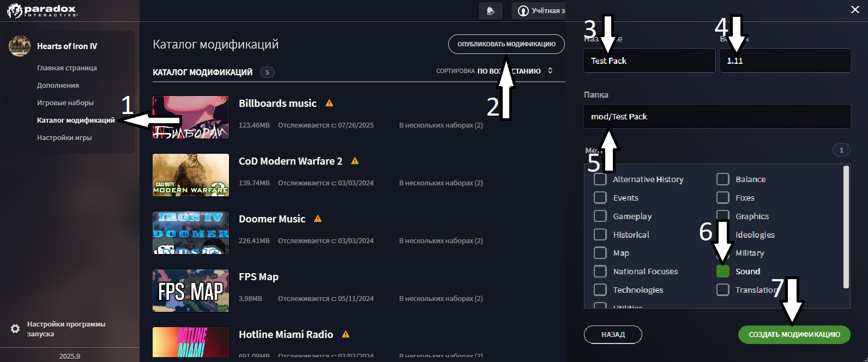Open the sort order dropdown arrows

[550, 71]
